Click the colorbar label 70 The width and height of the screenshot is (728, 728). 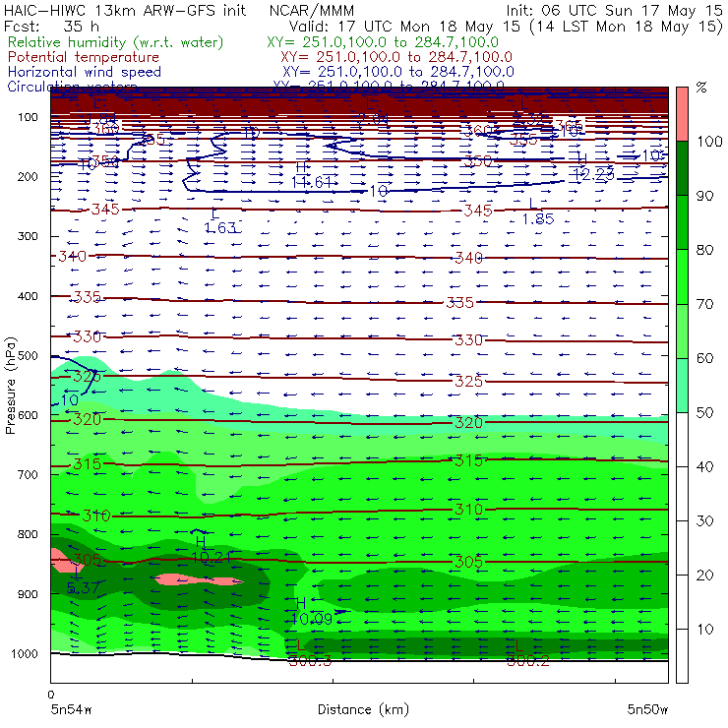704,304
